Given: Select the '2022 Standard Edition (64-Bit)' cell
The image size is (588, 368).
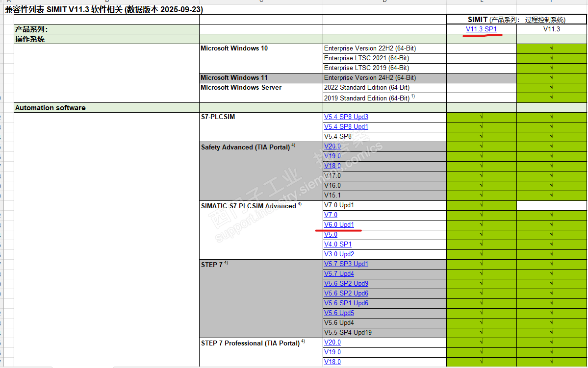Looking at the screenshot, I should (384, 87).
